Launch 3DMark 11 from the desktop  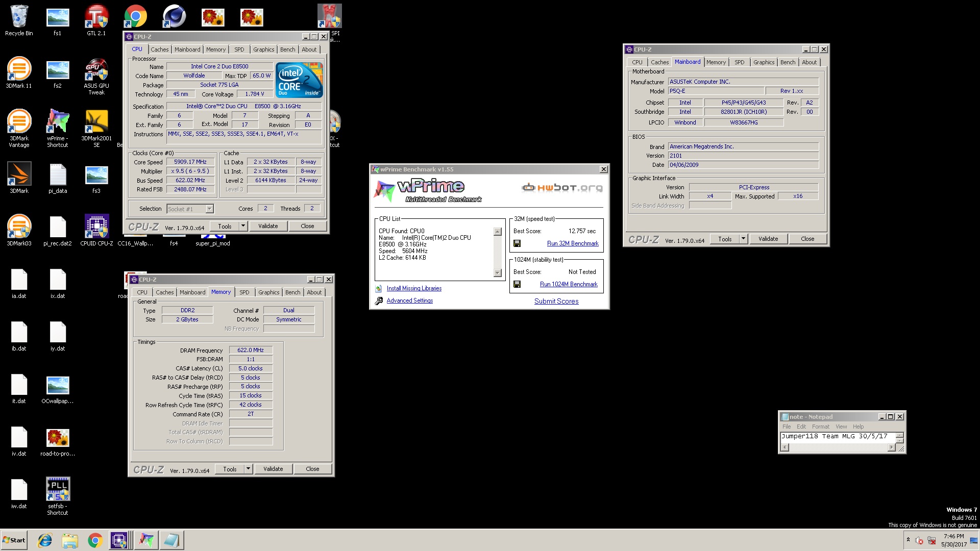pyautogui.click(x=19, y=73)
